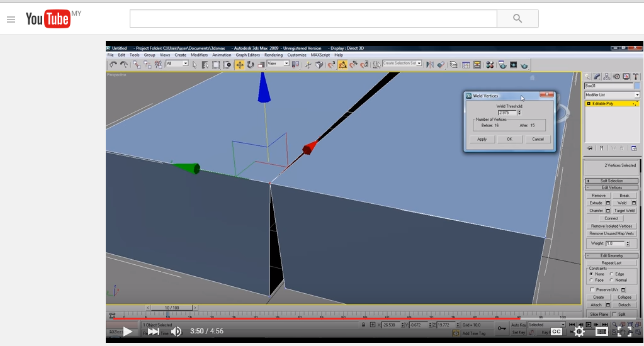Collapse the Edit Geometry rollout

611,255
